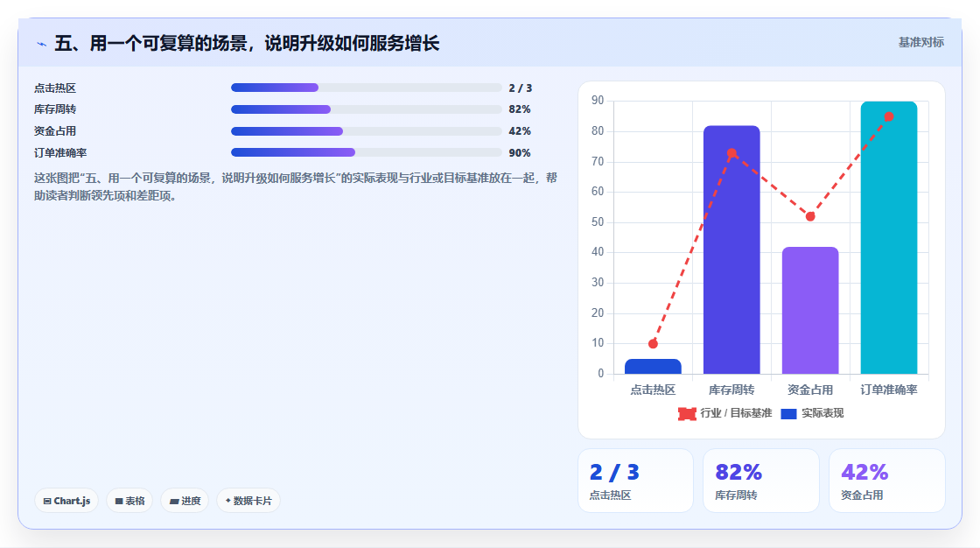Open the 2 / 3 点击热区 data card
Viewport: 980px width, 548px height.
tap(635, 481)
